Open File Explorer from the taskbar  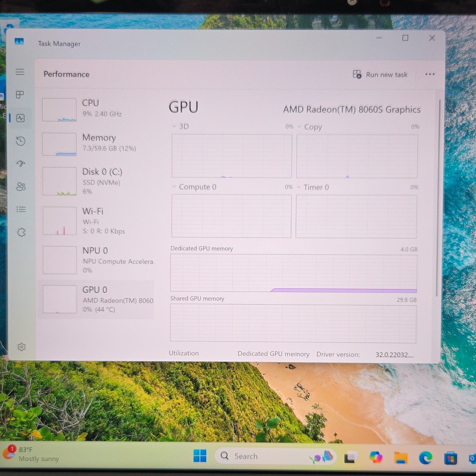400,458
